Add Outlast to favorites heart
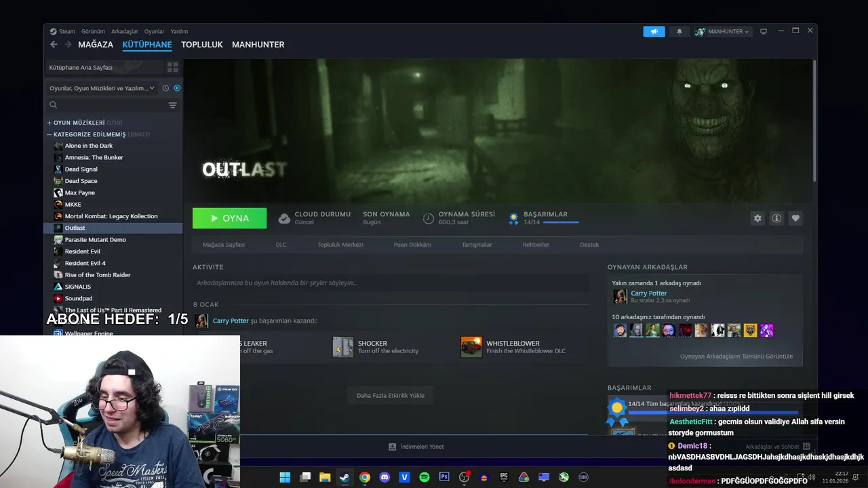The height and width of the screenshot is (488, 868). (795, 218)
